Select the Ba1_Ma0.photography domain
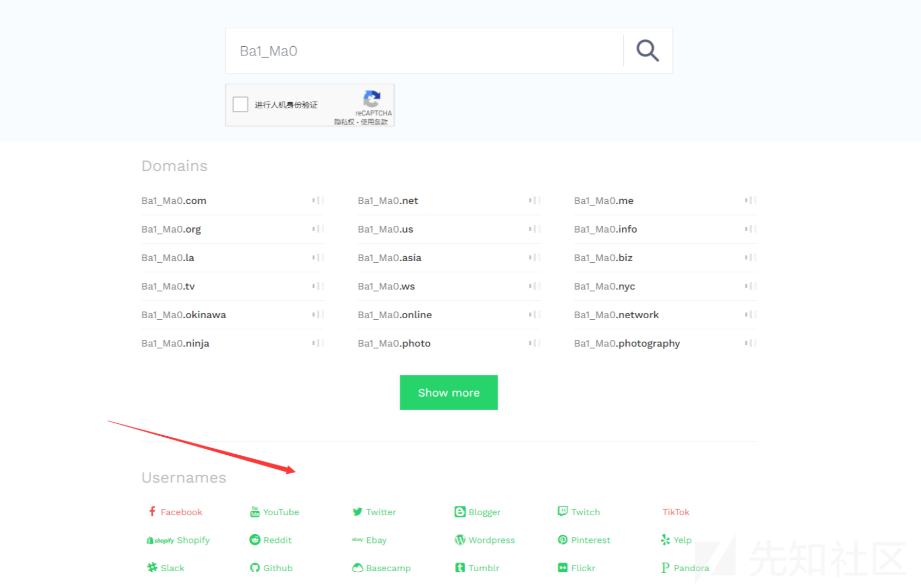This screenshot has height=588, width=921. pyautogui.click(x=627, y=344)
